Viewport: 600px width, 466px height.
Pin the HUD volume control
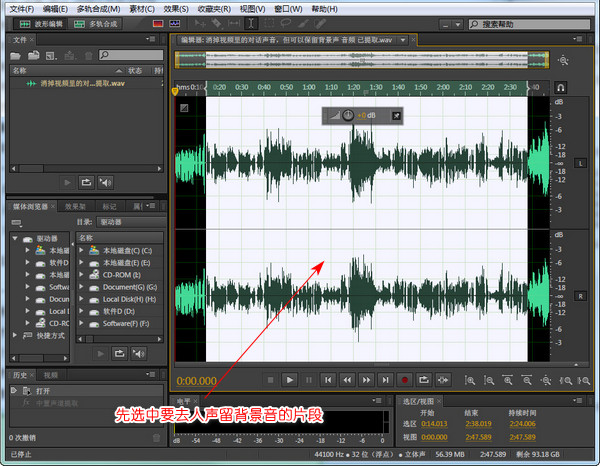pyautogui.click(x=396, y=115)
